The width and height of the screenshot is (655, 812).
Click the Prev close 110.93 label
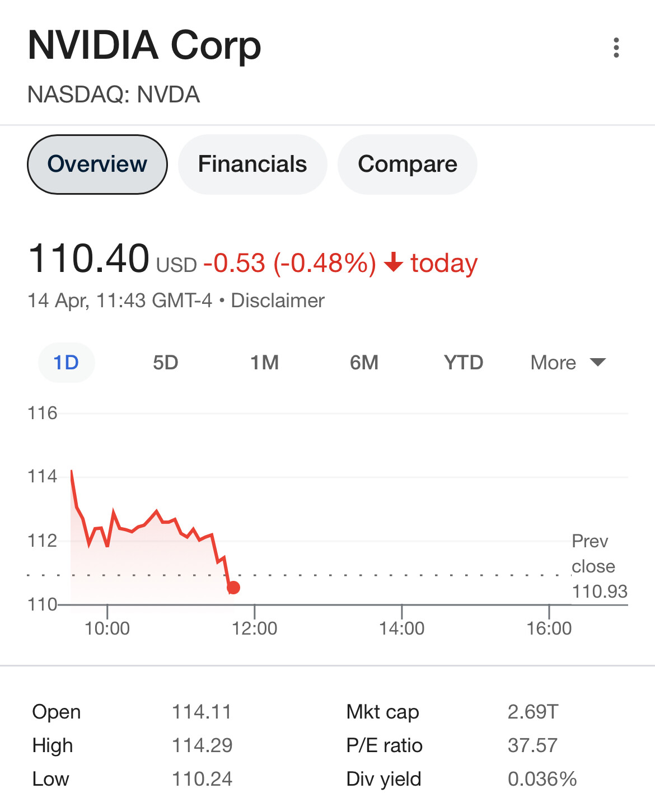click(x=600, y=566)
